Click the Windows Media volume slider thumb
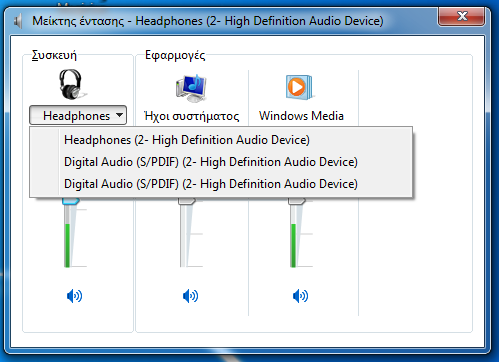Viewport: 499px width, 362px height. 297,201
